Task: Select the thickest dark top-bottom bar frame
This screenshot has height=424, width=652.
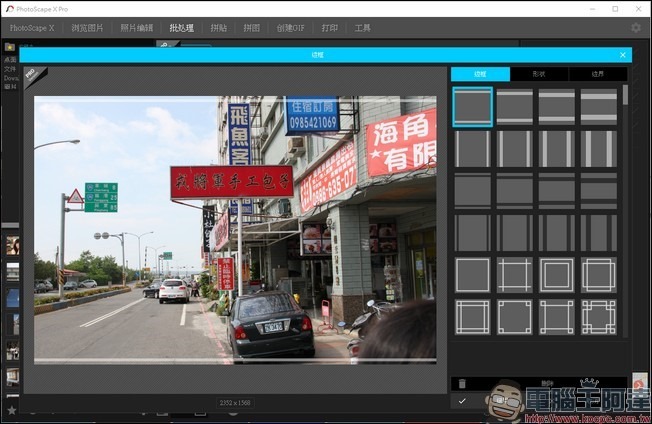Action: tap(598, 191)
